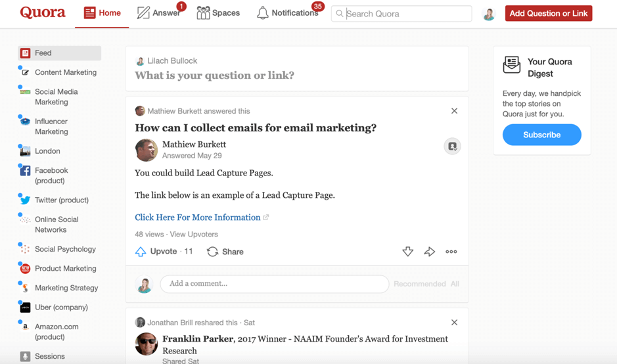The height and width of the screenshot is (364, 617).
Task: Open Uber (company) topic
Action: click(x=61, y=307)
